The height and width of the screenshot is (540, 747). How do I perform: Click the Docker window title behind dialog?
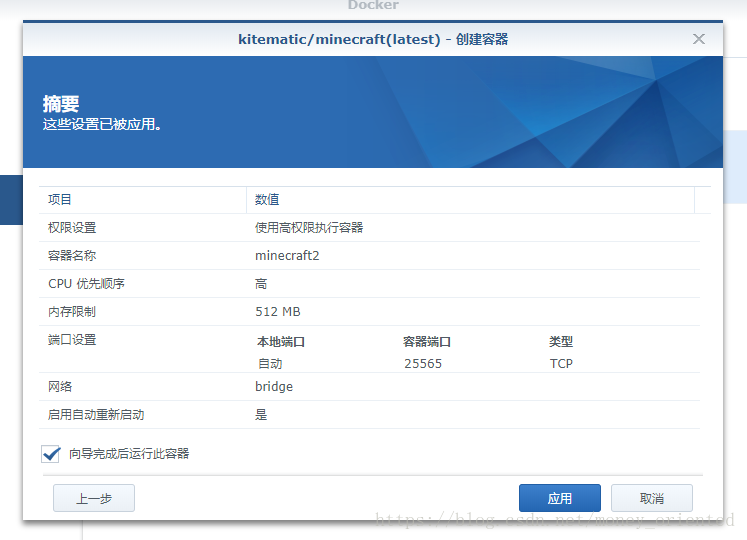click(373, 5)
